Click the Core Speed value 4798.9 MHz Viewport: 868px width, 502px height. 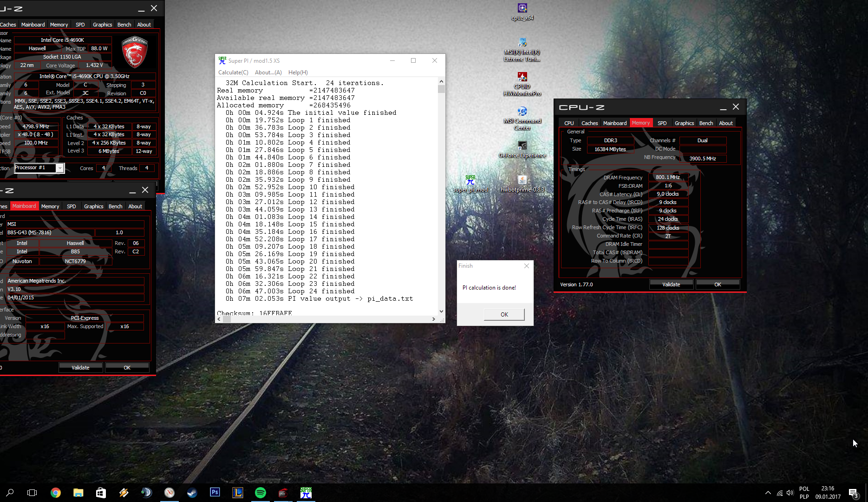coord(36,126)
